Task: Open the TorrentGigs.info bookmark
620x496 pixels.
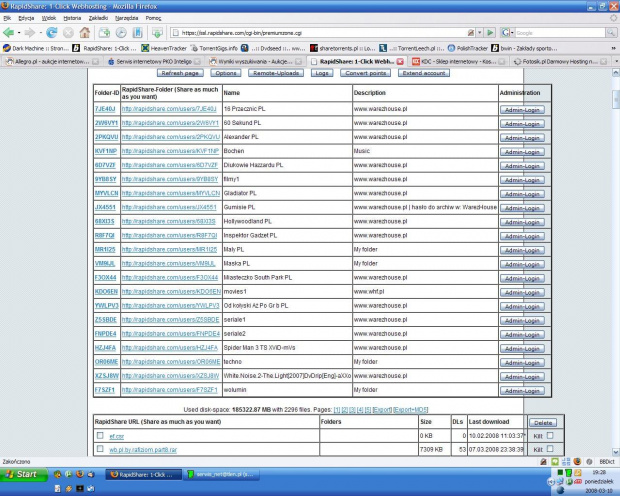Action: tap(214, 48)
